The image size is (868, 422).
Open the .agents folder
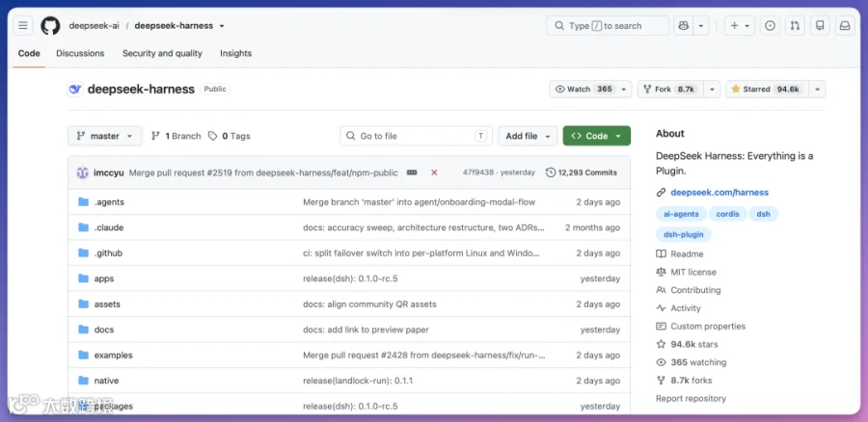click(x=109, y=202)
